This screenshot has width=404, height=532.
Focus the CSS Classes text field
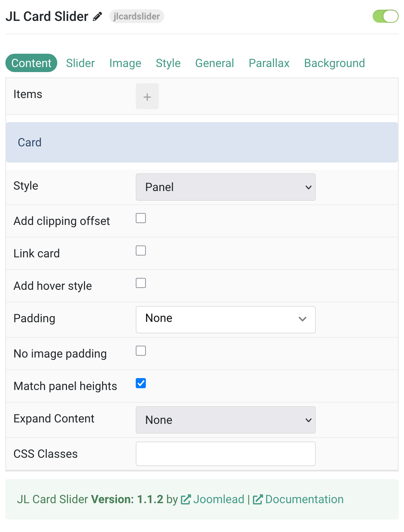[x=226, y=454]
